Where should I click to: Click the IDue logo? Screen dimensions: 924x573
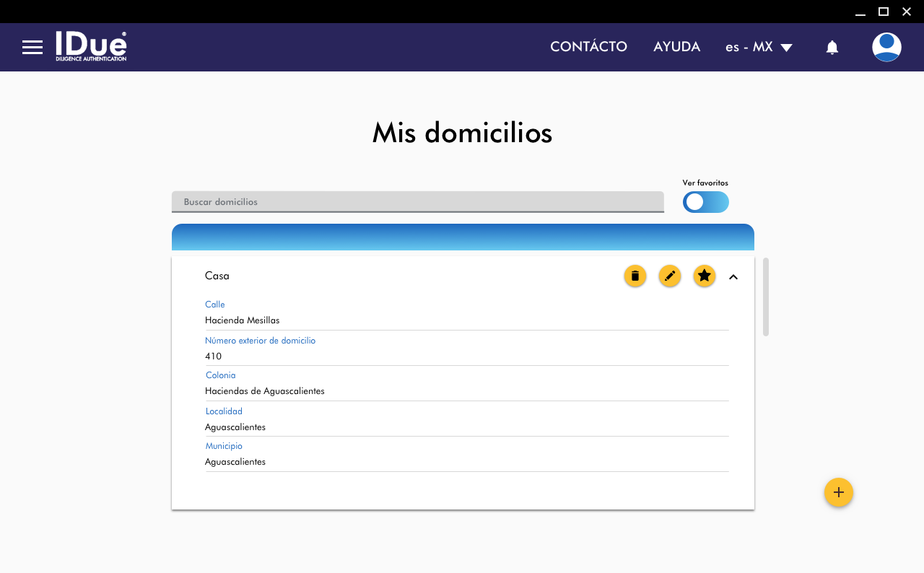91,46
